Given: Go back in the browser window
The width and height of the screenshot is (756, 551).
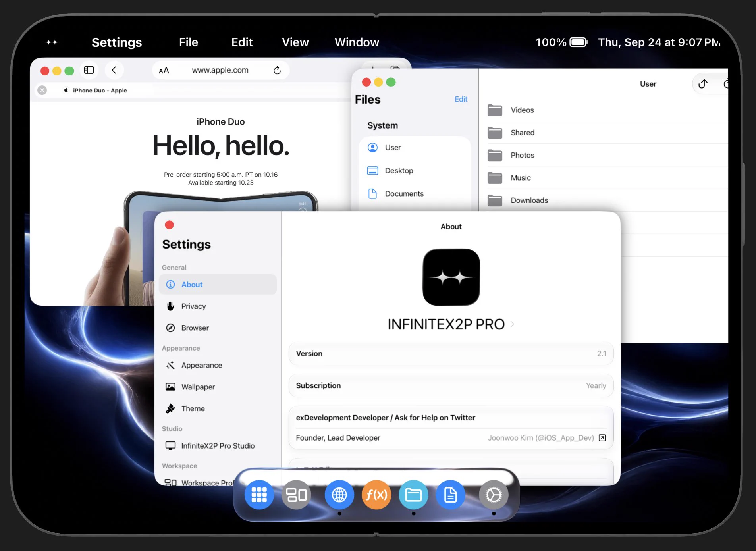Looking at the screenshot, I should tap(114, 70).
